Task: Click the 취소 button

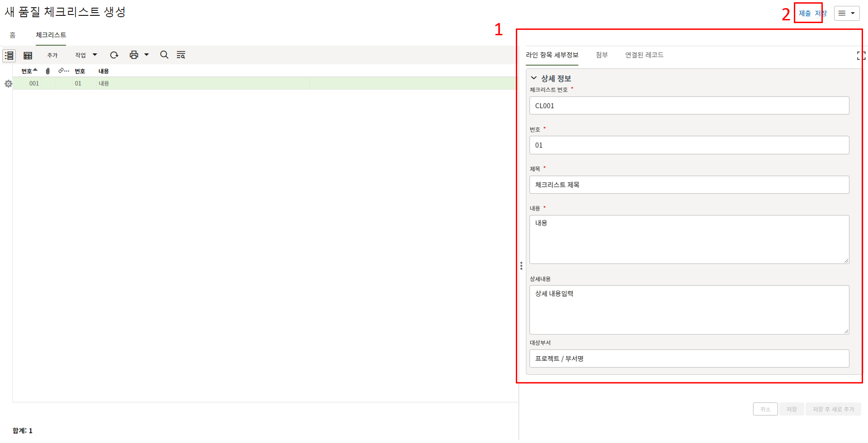Action: point(765,409)
